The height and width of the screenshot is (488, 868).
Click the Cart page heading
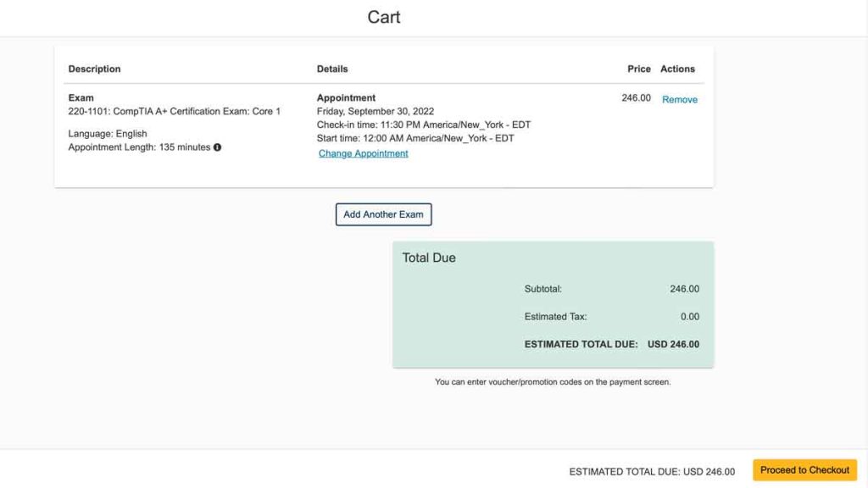pos(383,17)
